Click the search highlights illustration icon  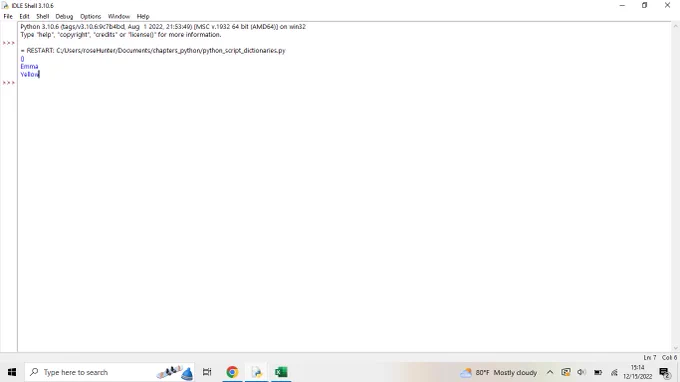(175, 372)
